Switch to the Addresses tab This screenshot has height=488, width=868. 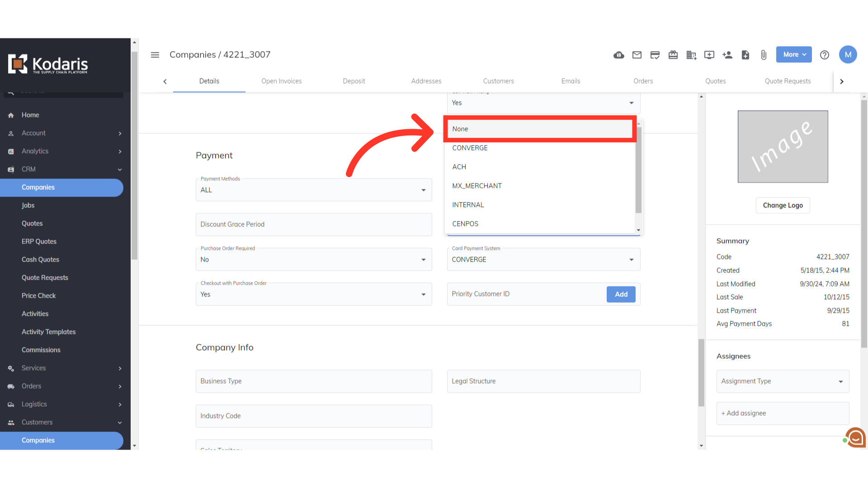click(x=426, y=81)
